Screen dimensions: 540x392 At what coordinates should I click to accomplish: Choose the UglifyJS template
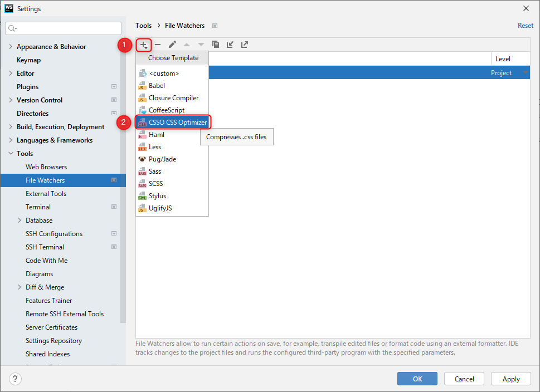coord(172,208)
